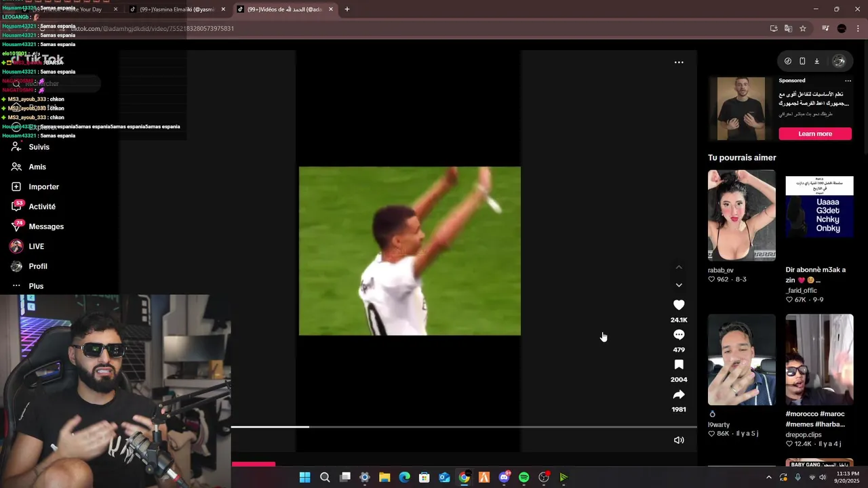Open the media controls icon in Chrome

pyautogui.click(x=825, y=28)
